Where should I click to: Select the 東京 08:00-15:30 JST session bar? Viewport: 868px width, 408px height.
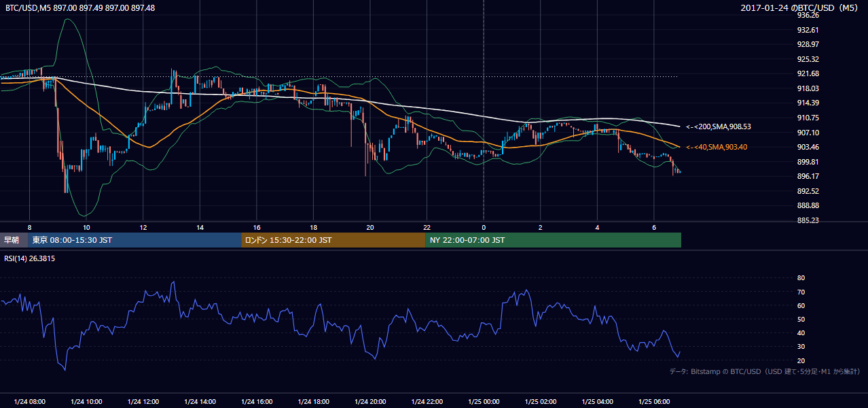(134, 240)
